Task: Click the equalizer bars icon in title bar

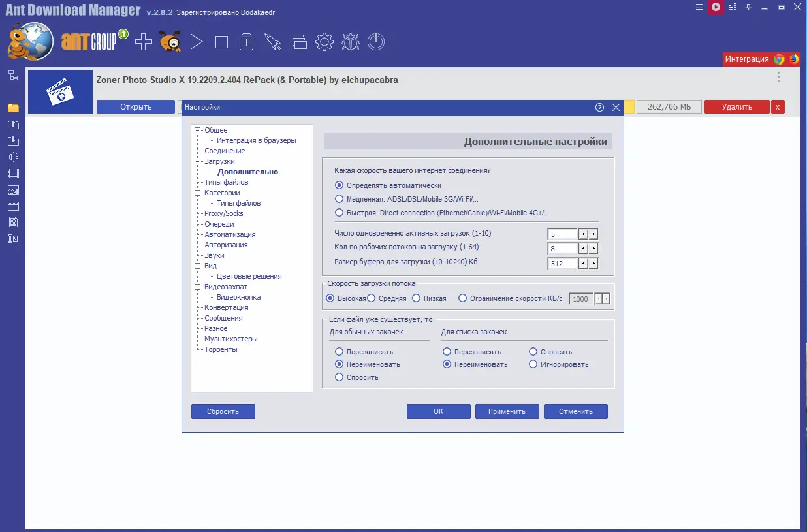Action: click(733, 7)
